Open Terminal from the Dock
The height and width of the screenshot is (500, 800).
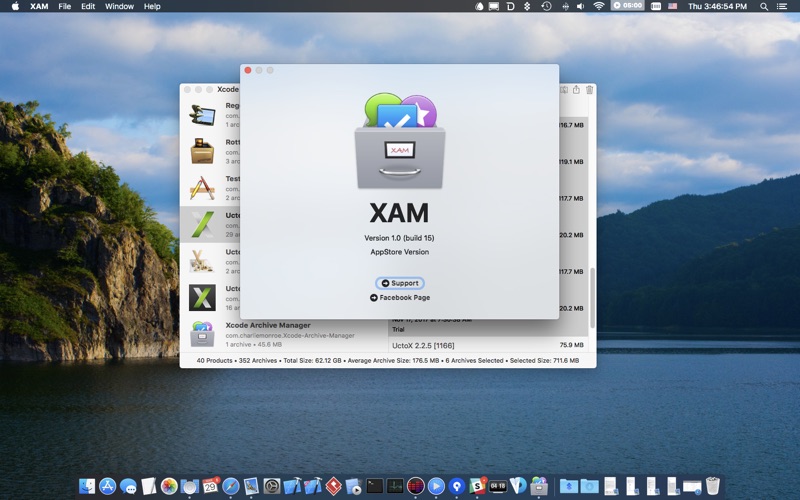pos(374,486)
